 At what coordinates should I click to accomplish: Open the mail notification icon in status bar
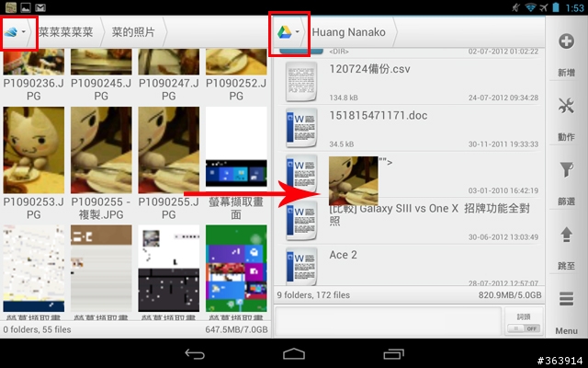click(40, 7)
